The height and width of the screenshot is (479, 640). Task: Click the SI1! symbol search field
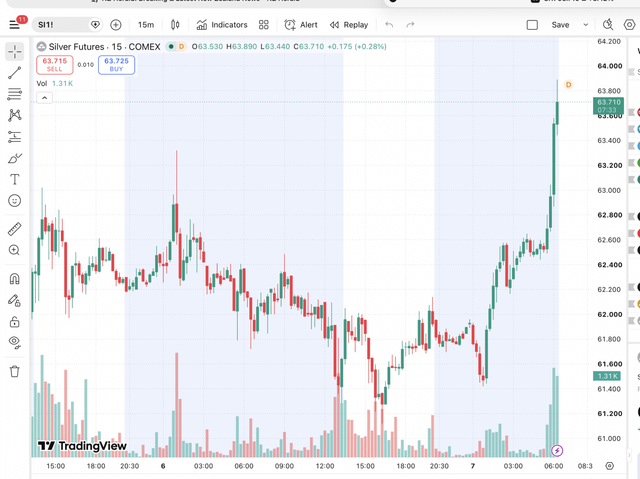[x=67, y=25]
